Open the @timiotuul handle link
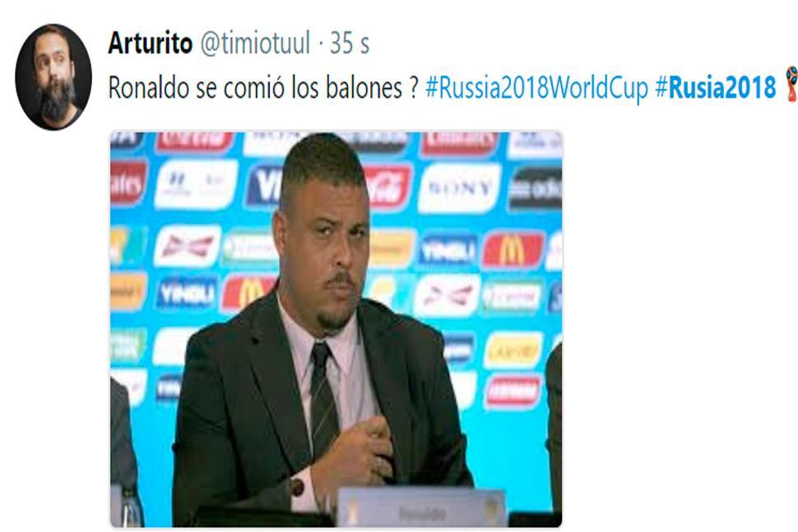Viewport: 798px width, 532px height. coord(255,43)
